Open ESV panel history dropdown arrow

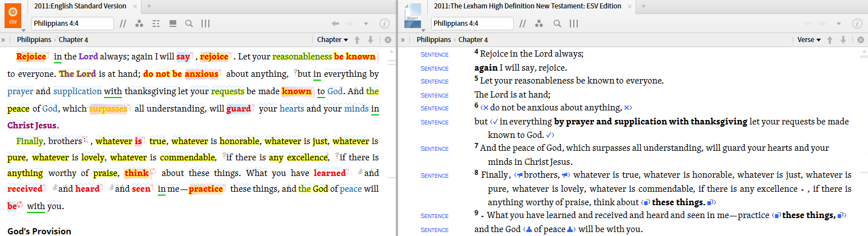(366, 24)
